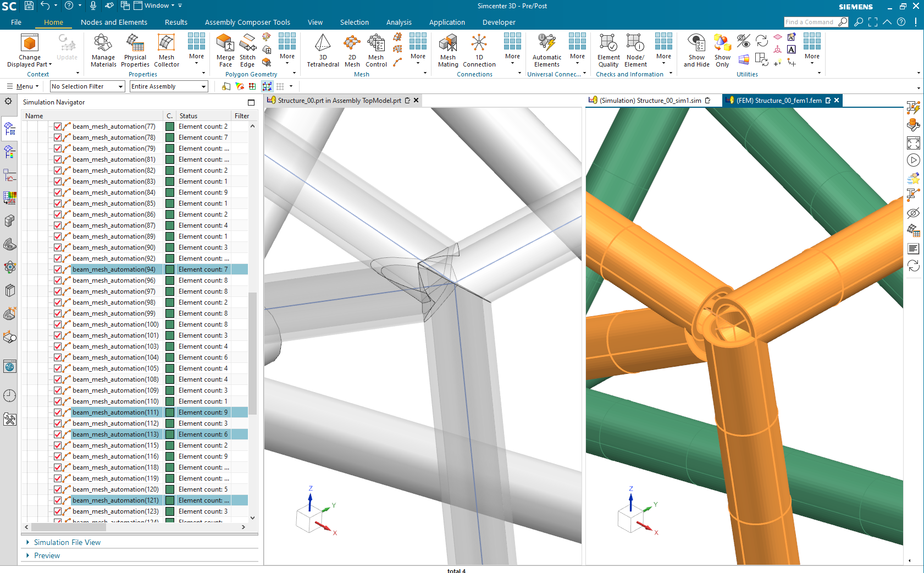Switch to the Analysis ribbon tab
The height and width of the screenshot is (573, 924).
(399, 22)
